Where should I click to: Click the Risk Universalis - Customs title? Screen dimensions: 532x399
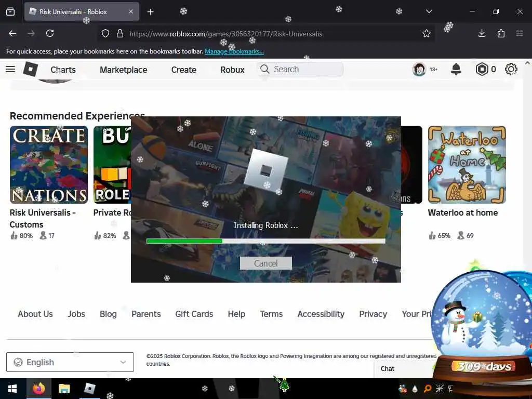coord(43,219)
